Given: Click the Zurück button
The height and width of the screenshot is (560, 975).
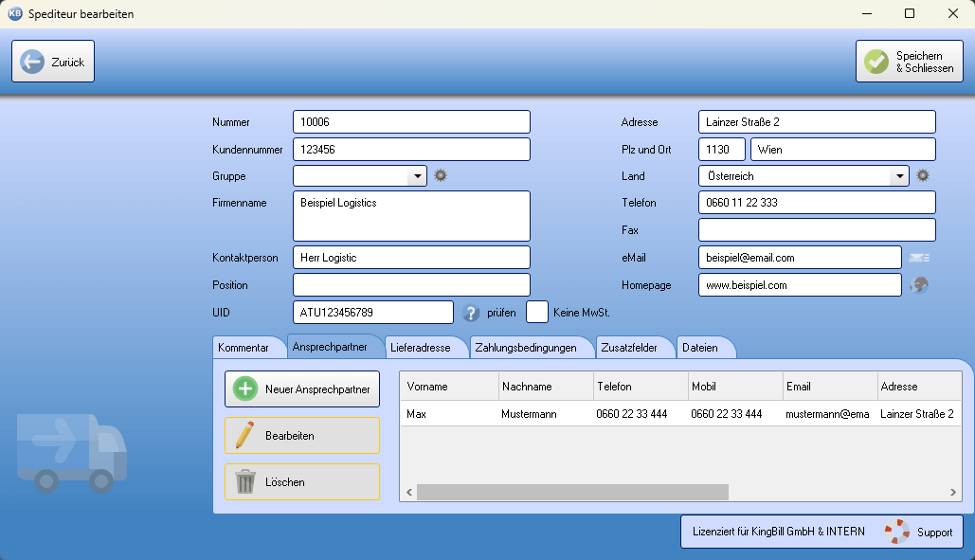Looking at the screenshot, I should click(52, 60).
